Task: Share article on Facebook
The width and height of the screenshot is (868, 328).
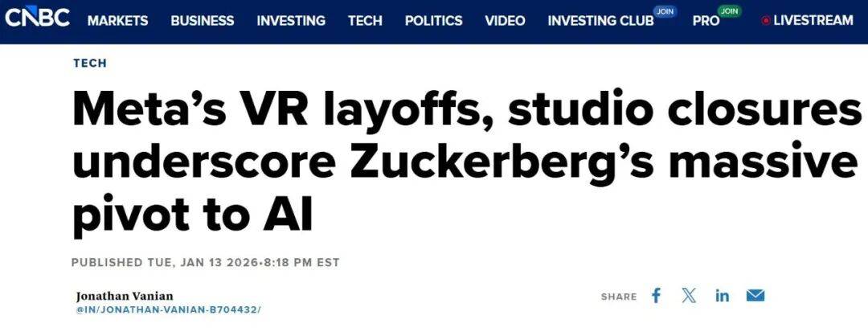Action: pos(656,296)
